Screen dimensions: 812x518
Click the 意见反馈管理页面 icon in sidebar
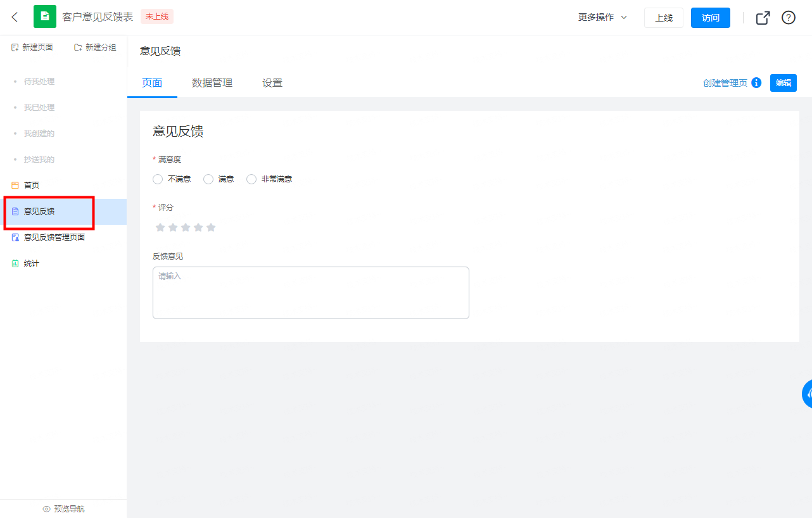[x=15, y=237]
